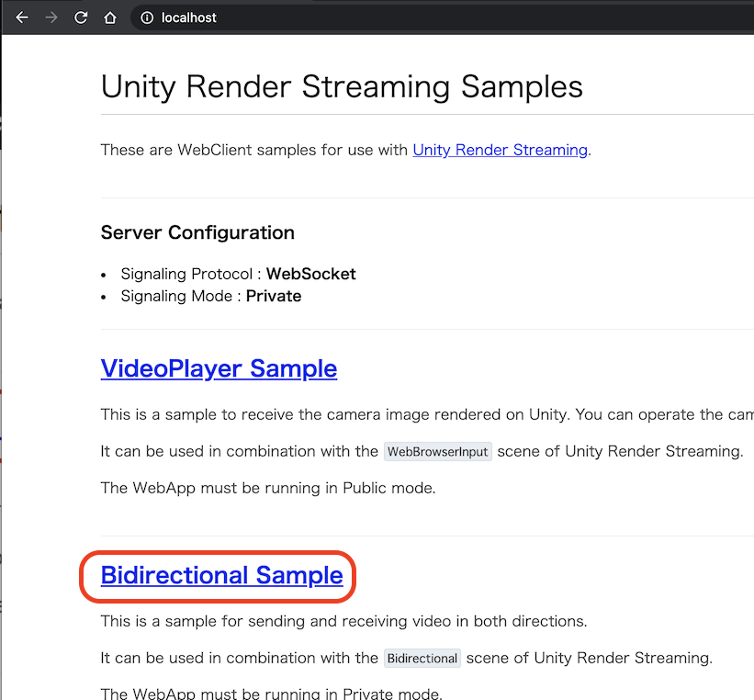Click the WebBrowserInput scene code label

click(x=437, y=451)
